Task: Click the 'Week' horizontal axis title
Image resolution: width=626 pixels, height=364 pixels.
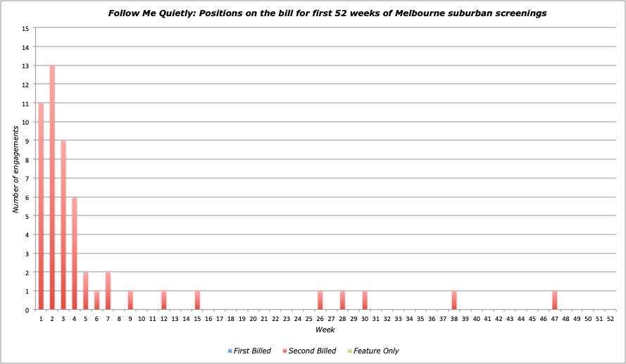Action: point(325,330)
